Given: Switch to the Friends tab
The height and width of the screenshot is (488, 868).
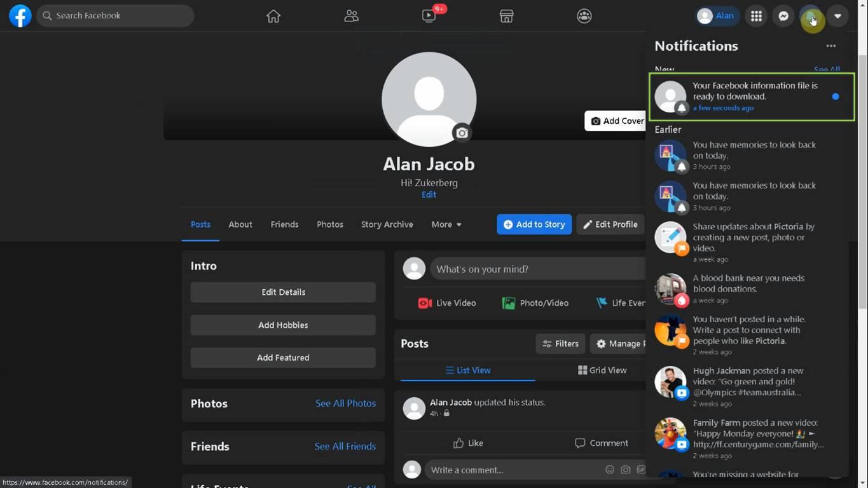Looking at the screenshot, I should coord(284,224).
